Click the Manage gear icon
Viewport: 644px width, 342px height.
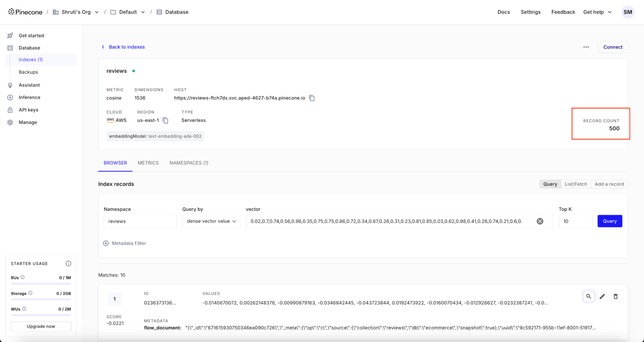[x=10, y=122]
